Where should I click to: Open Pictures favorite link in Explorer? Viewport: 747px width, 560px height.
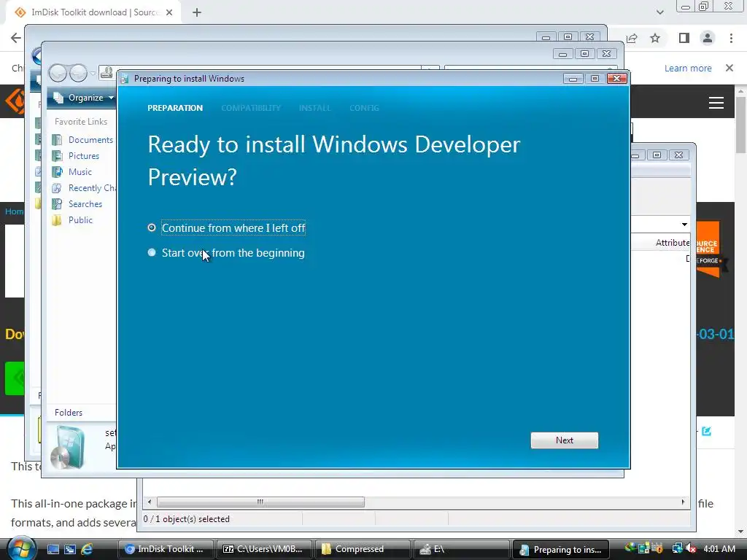pos(84,156)
